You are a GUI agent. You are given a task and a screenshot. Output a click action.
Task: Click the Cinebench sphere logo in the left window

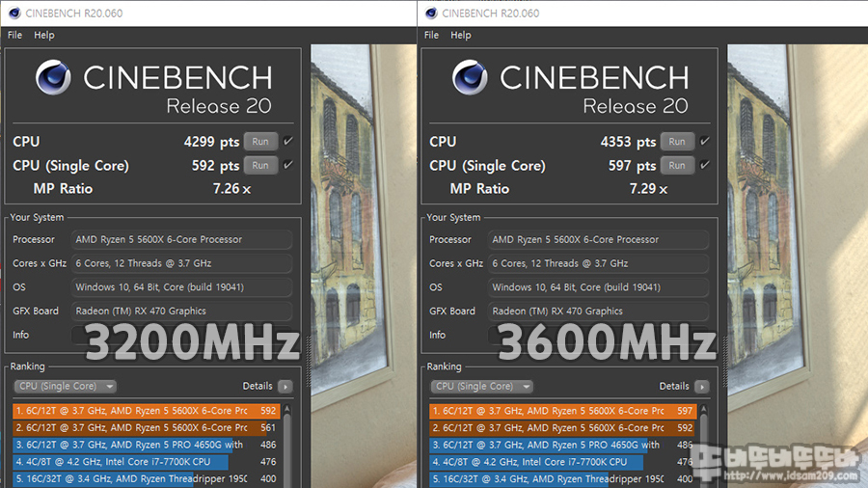pyautogui.click(x=53, y=77)
